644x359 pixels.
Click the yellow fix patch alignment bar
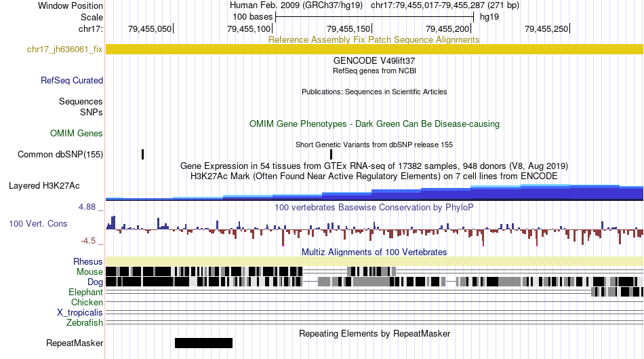coord(375,50)
